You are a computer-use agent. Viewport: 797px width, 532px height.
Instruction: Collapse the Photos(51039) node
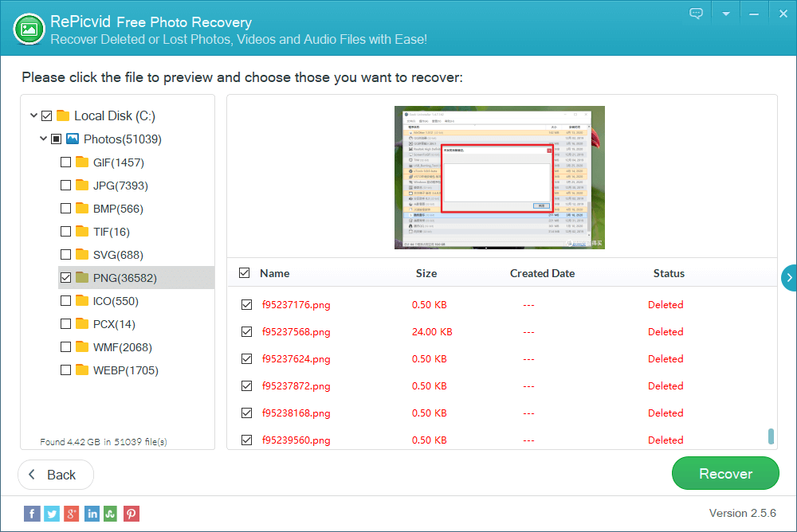pos(44,139)
